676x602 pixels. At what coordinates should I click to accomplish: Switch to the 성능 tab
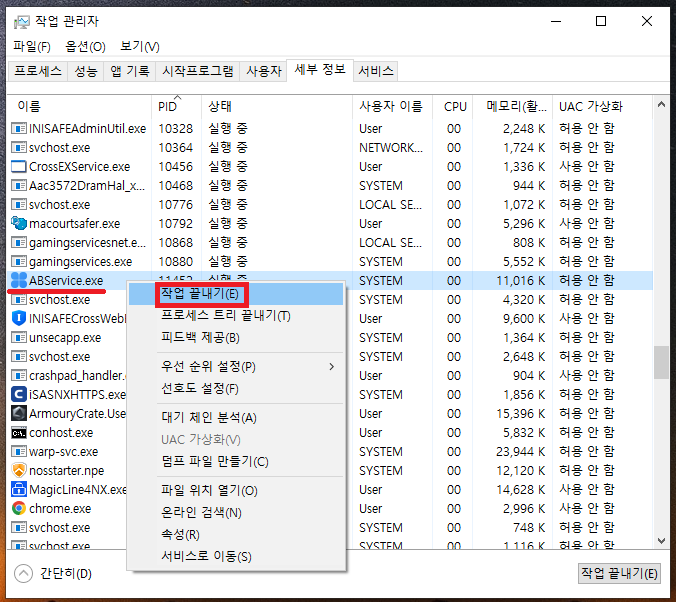point(85,70)
